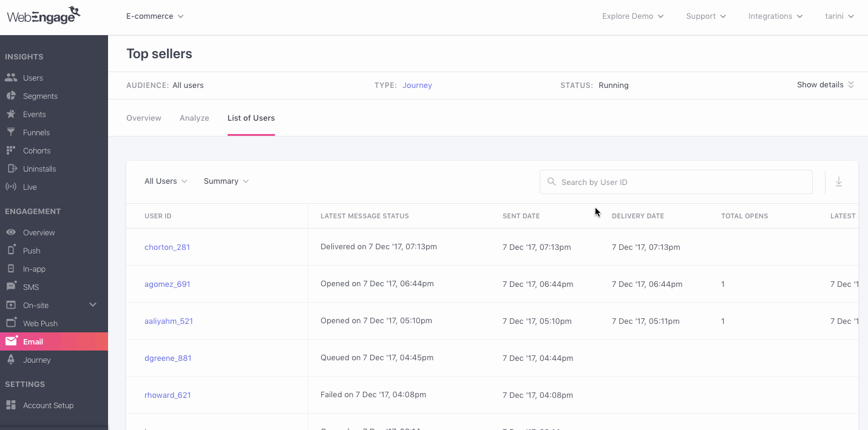
Task: Click the Segments pie chart icon
Action: pos(10,96)
